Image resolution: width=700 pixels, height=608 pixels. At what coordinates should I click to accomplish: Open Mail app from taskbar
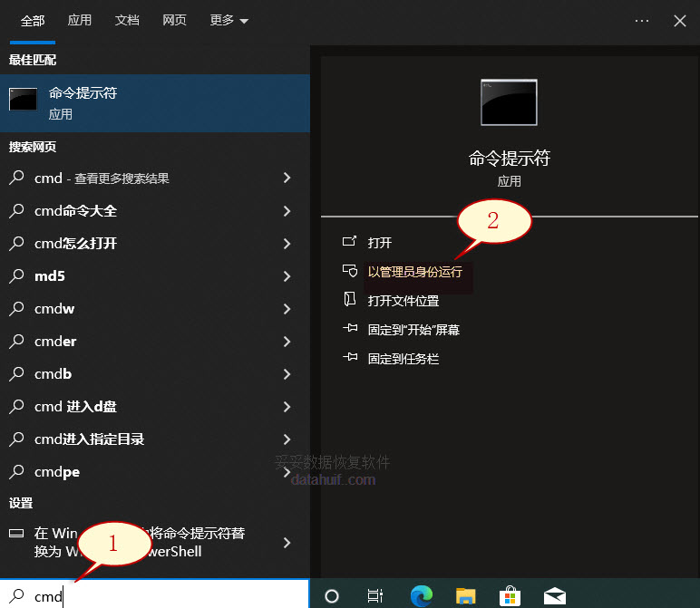click(x=555, y=595)
